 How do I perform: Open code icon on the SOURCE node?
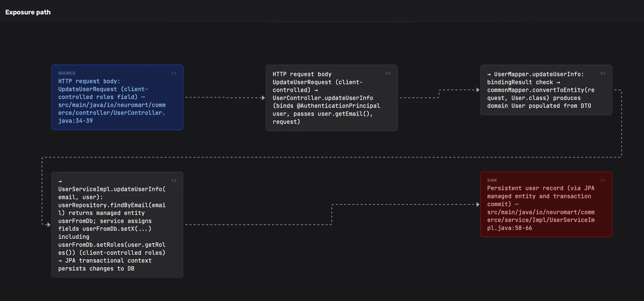tap(174, 73)
